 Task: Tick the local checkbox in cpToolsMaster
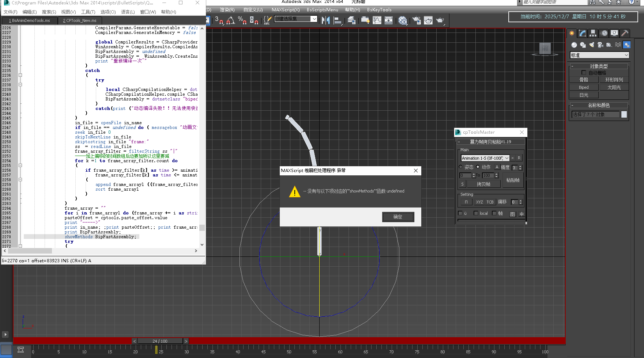click(x=476, y=213)
